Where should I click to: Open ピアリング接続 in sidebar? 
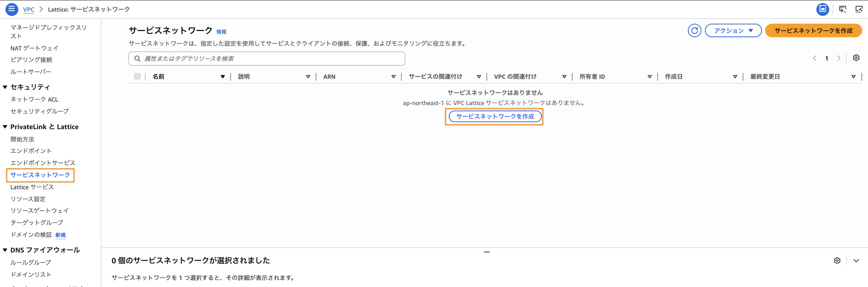pos(31,60)
